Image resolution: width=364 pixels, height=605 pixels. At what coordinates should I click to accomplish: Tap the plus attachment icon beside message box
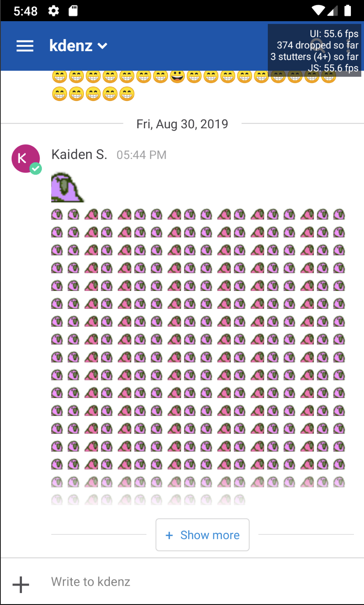click(x=21, y=585)
